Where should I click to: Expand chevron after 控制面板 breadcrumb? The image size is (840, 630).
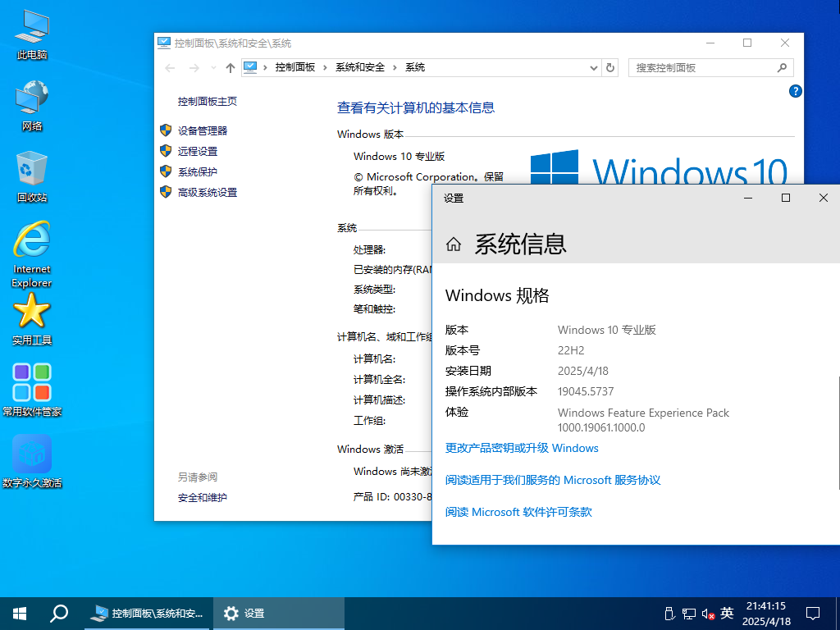[325, 67]
